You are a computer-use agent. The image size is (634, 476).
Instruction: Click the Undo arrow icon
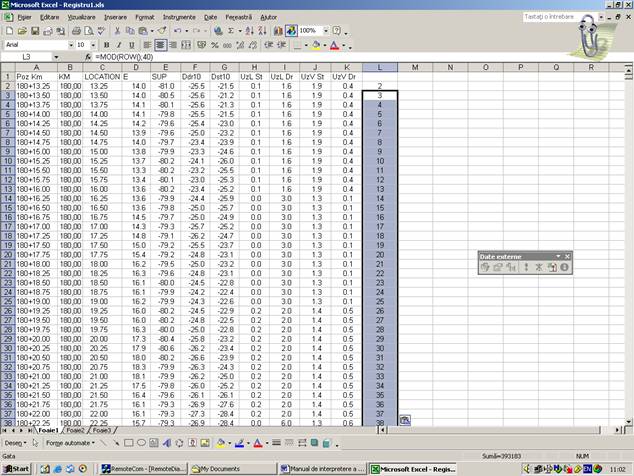tap(177, 31)
